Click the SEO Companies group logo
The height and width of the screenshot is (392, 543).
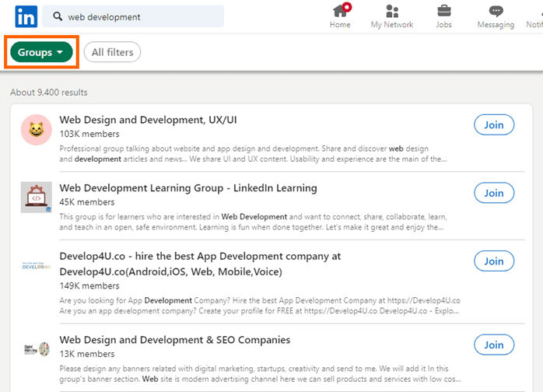tap(36, 348)
